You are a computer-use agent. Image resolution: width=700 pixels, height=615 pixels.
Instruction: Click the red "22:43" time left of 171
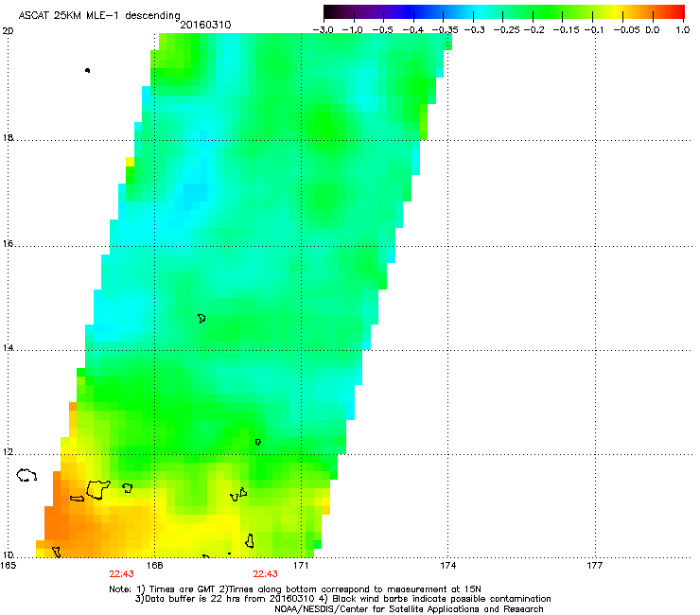click(265, 574)
